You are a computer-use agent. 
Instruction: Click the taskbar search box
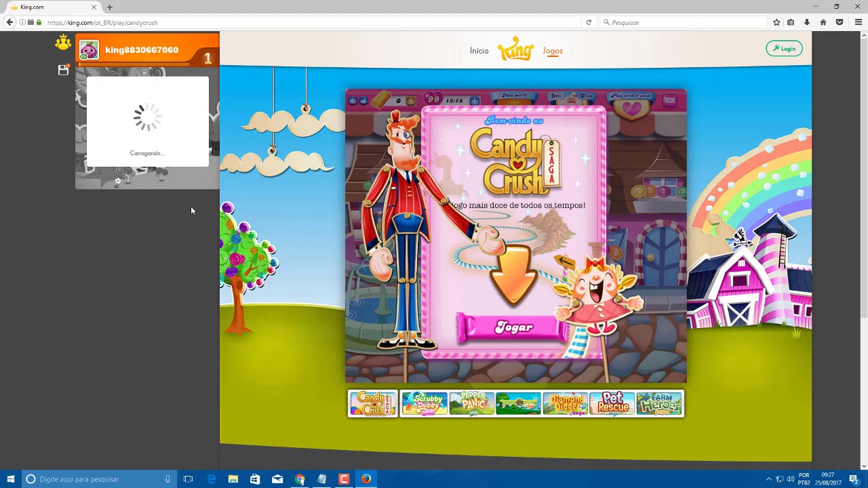click(100, 479)
